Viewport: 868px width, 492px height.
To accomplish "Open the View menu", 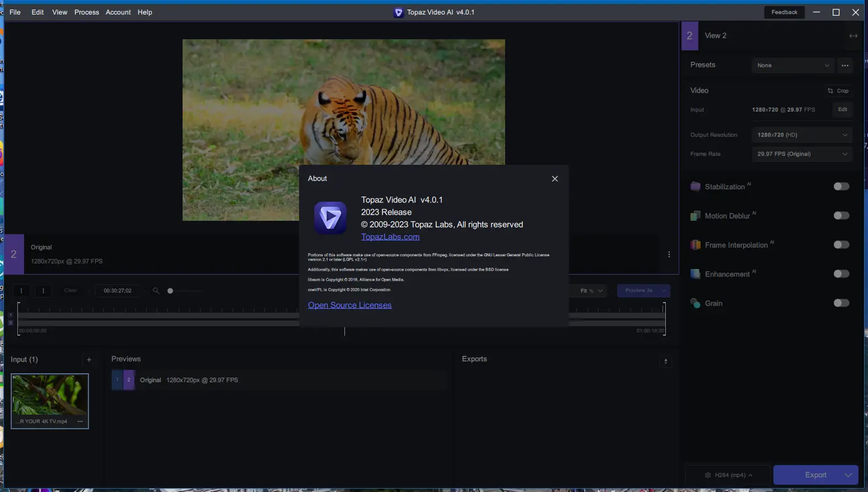I will [x=59, y=12].
